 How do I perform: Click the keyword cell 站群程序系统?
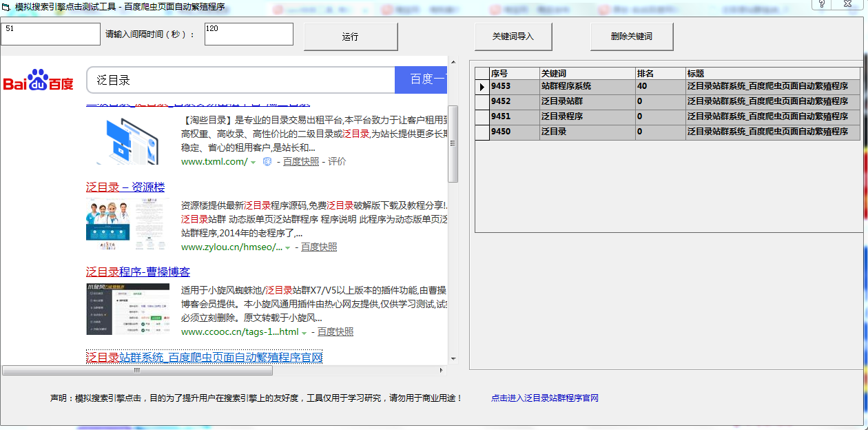coord(587,87)
